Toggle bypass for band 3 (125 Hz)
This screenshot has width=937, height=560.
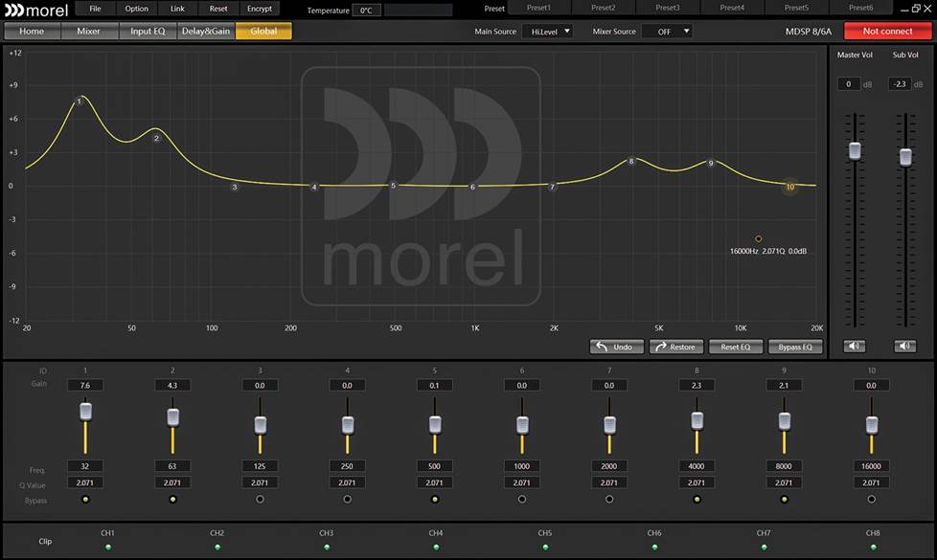(260, 499)
